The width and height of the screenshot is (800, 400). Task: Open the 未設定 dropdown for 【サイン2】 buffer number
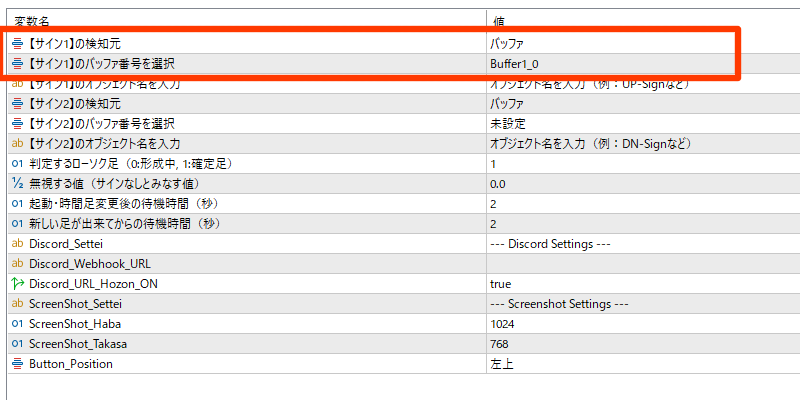643,124
